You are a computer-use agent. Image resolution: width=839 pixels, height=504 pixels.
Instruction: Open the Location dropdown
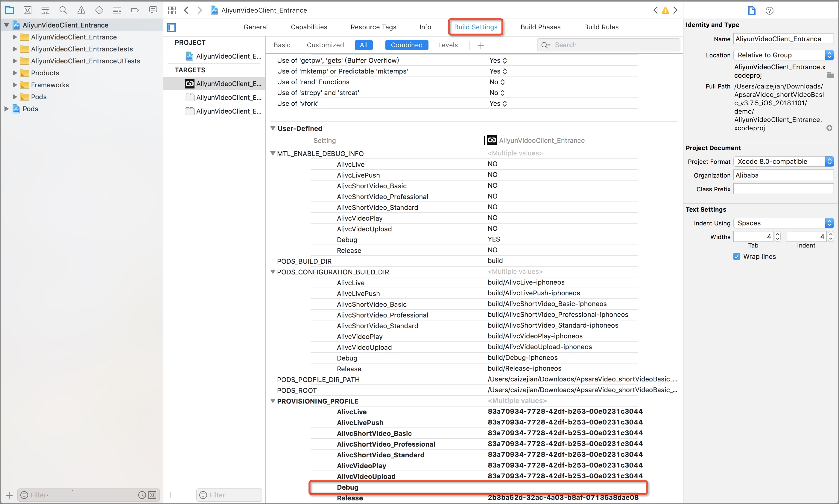click(783, 55)
